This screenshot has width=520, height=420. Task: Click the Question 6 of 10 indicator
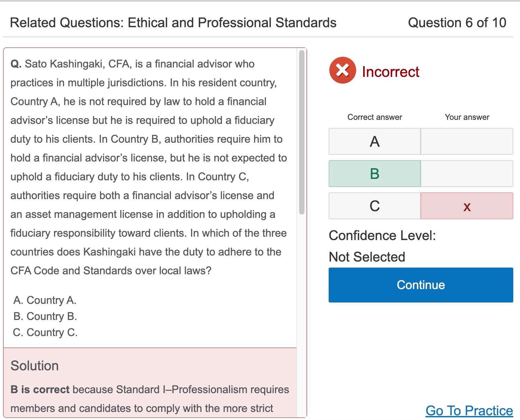click(x=457, y=23)
